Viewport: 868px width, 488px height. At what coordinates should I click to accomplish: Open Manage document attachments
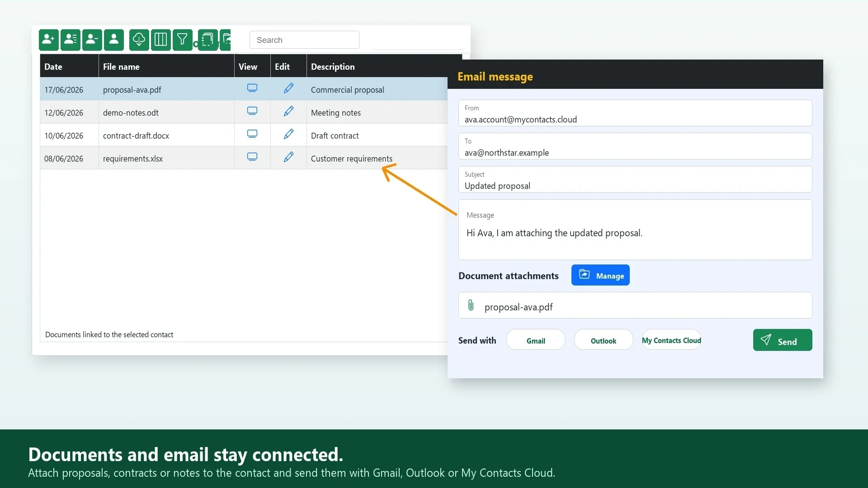(x=600, y=275)
